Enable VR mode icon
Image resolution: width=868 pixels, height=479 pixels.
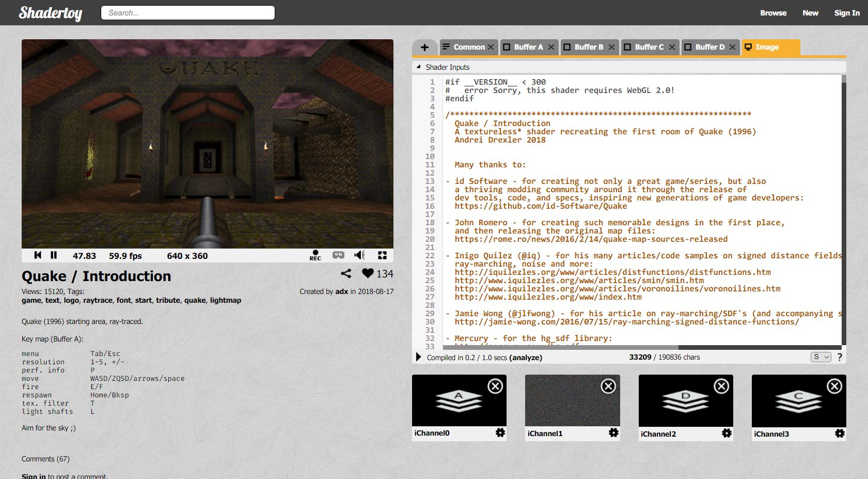tap(338, 255)
